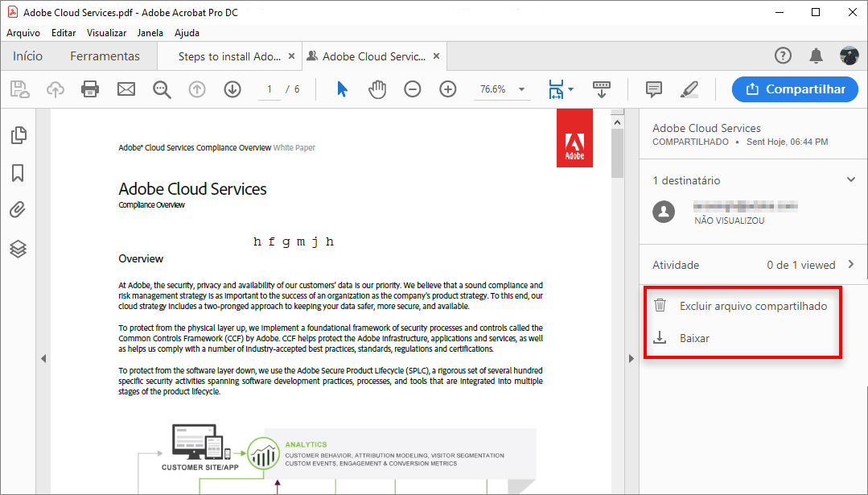Image resolution: width=868 pixels, height=495 pixels.
Task: Go to previous page arrow
Action: click(197, 89)
